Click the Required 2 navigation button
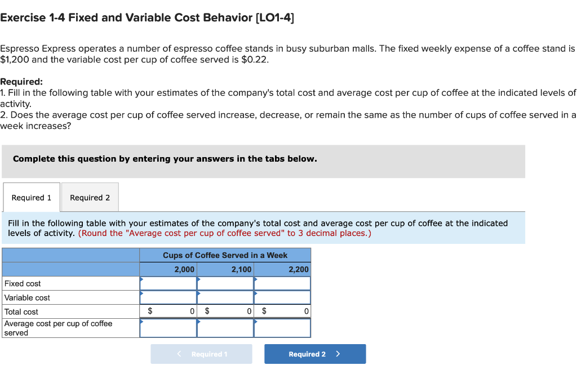The width and height of the screenshot is (577, 392). [314, 354]
